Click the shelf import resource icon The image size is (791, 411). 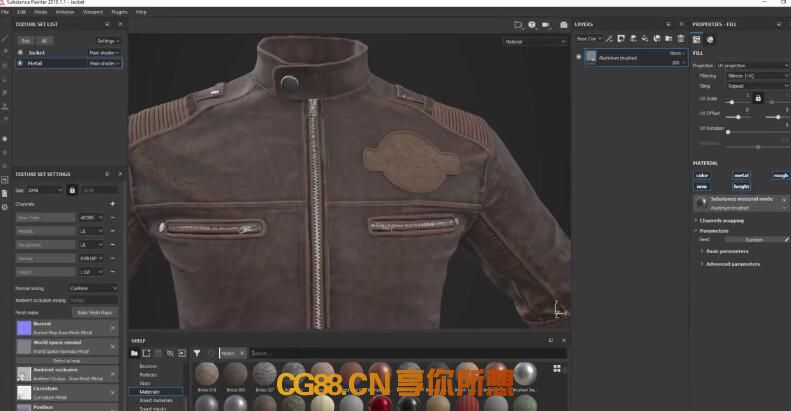pos(182,353)
